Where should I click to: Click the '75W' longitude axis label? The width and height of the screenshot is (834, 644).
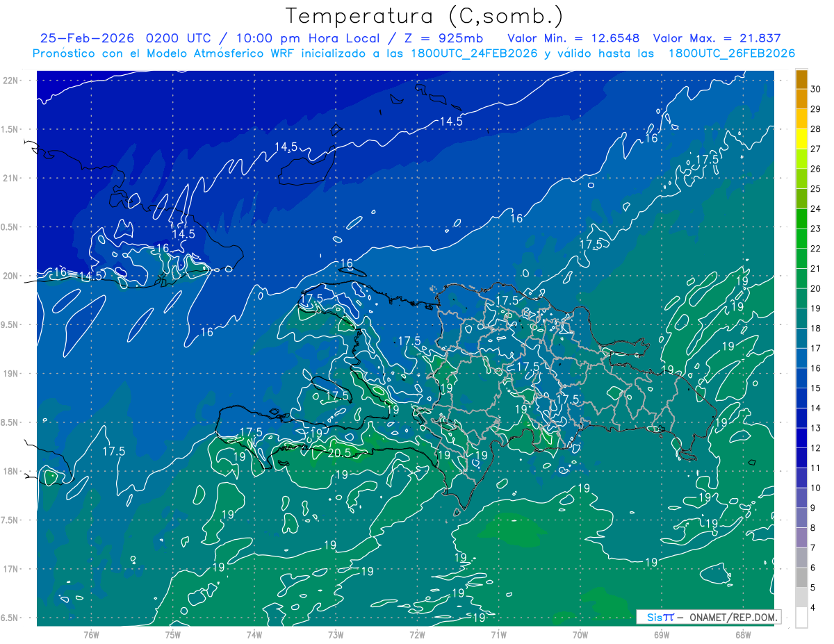[172, 635]
